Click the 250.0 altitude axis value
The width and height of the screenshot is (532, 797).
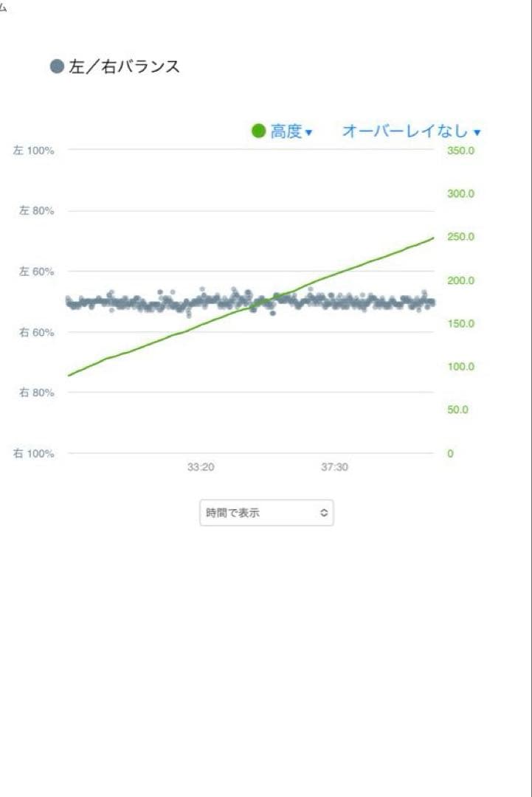point(460,237)
